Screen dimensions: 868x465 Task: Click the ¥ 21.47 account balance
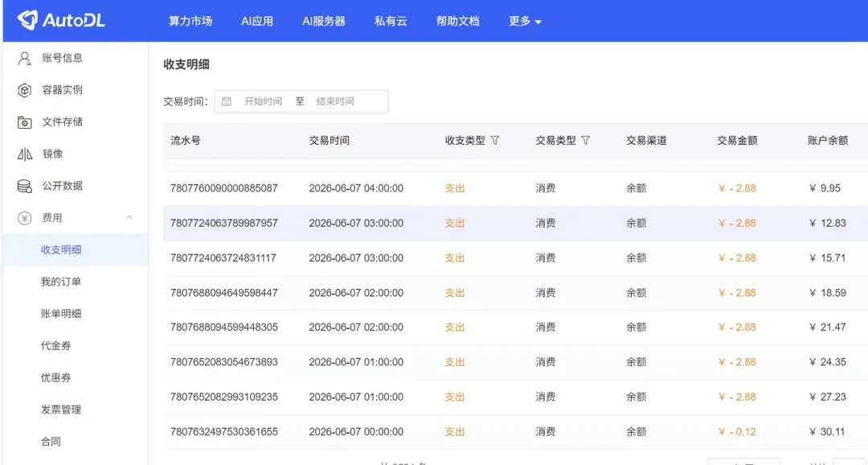[828, 327]
